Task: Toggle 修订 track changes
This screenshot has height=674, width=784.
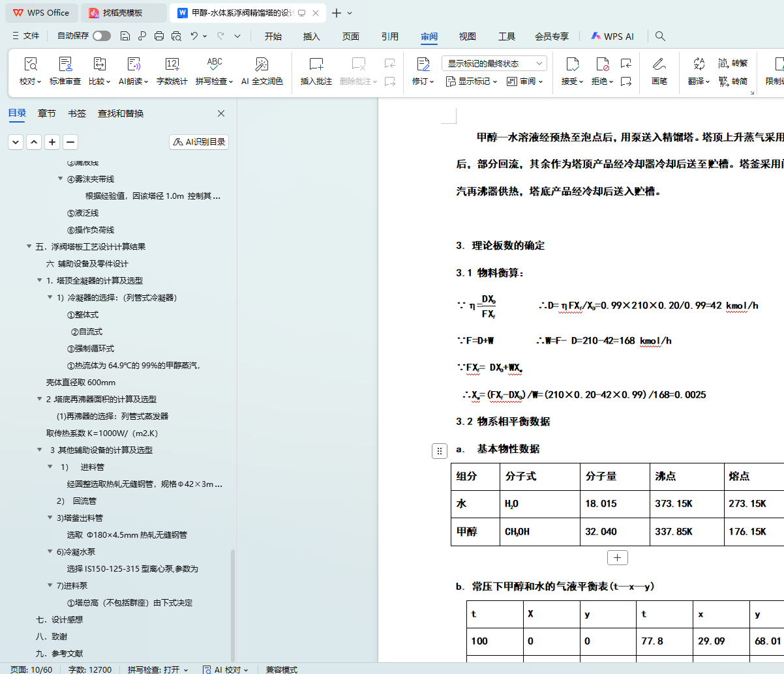Action: (423, 72)
